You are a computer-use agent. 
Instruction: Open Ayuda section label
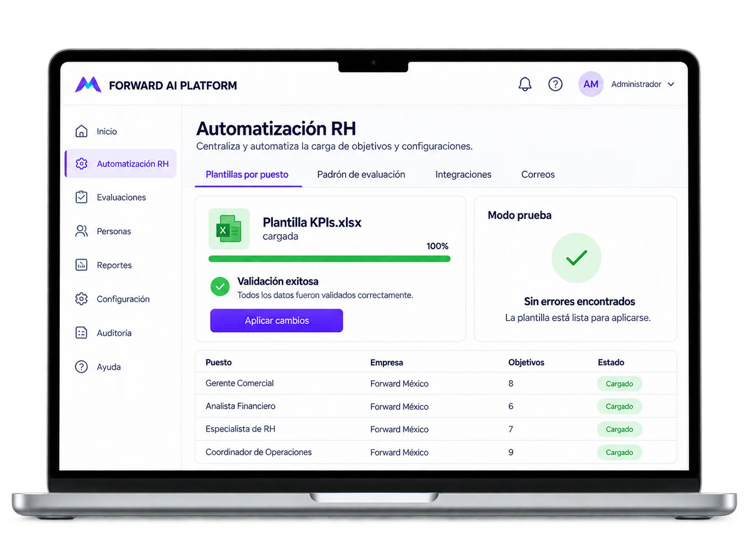pos(108,367)
